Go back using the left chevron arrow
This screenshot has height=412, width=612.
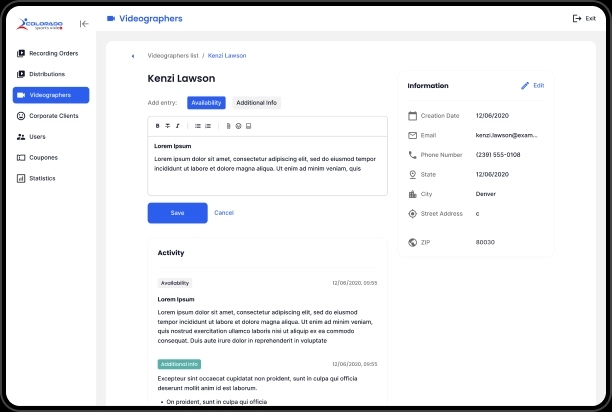click(133, 56)
